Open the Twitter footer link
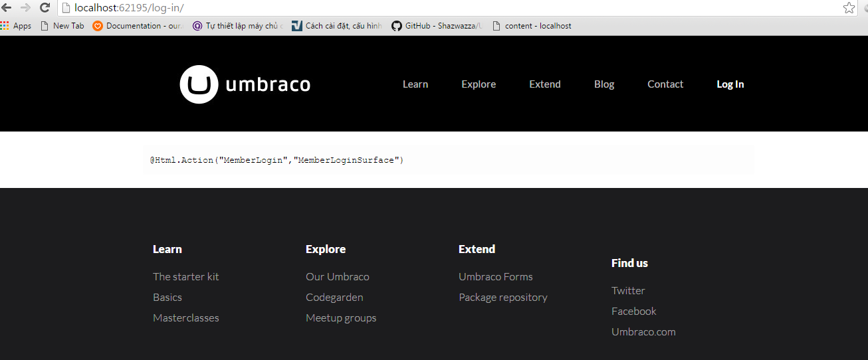 click(x=628, y=290)
